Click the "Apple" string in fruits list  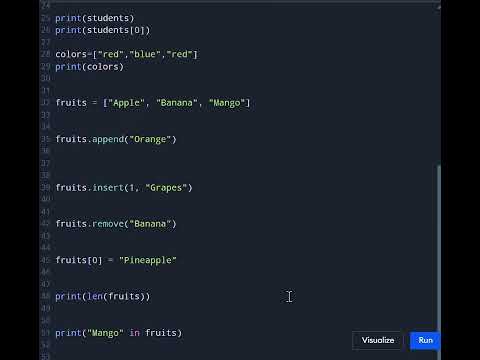tap(126, 103)
